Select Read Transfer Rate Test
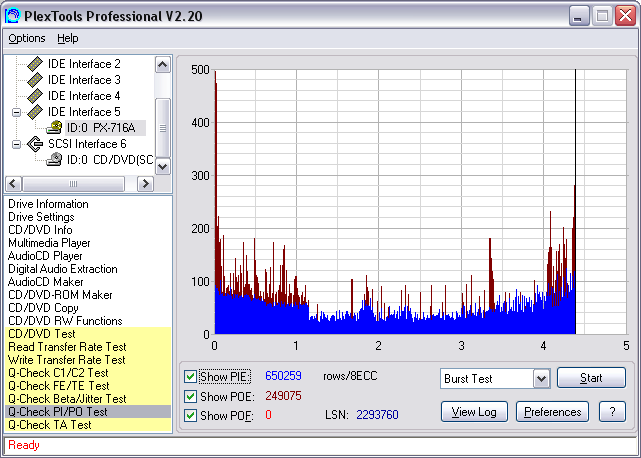 coord(88,347)
